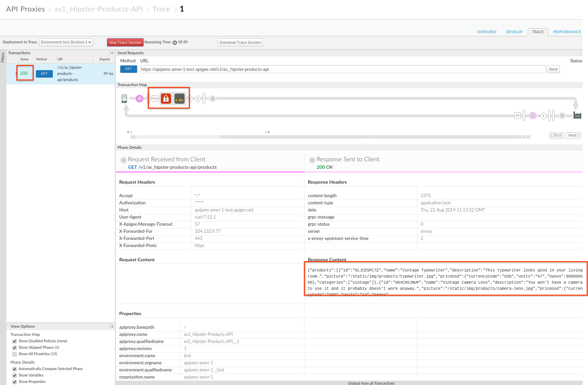
Task: Click the gray circle after request flow conditions
Action: 213,99
